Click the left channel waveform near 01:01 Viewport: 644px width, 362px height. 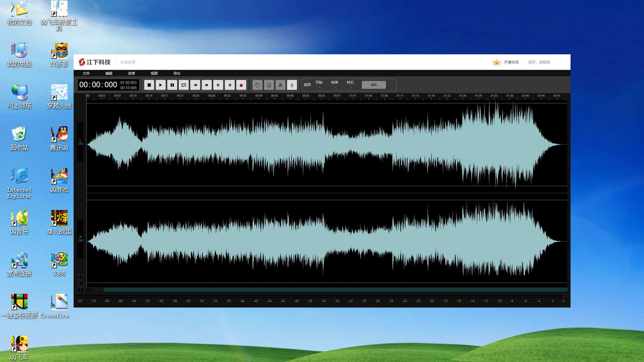pos(353,144)
